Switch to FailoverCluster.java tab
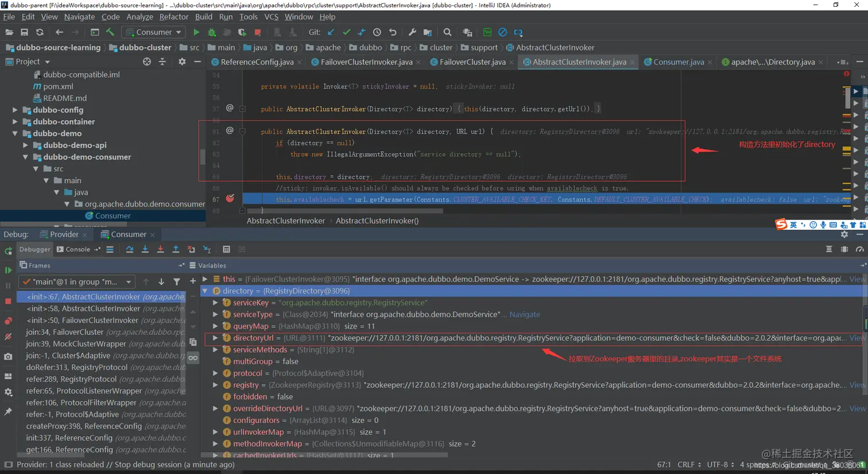 [472, 62]
